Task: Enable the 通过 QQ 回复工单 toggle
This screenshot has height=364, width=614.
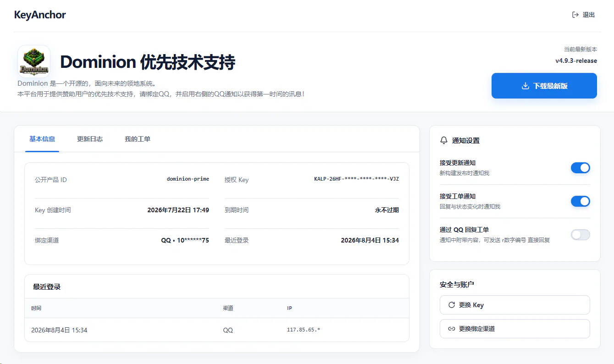Action: (x=580, y=235)
